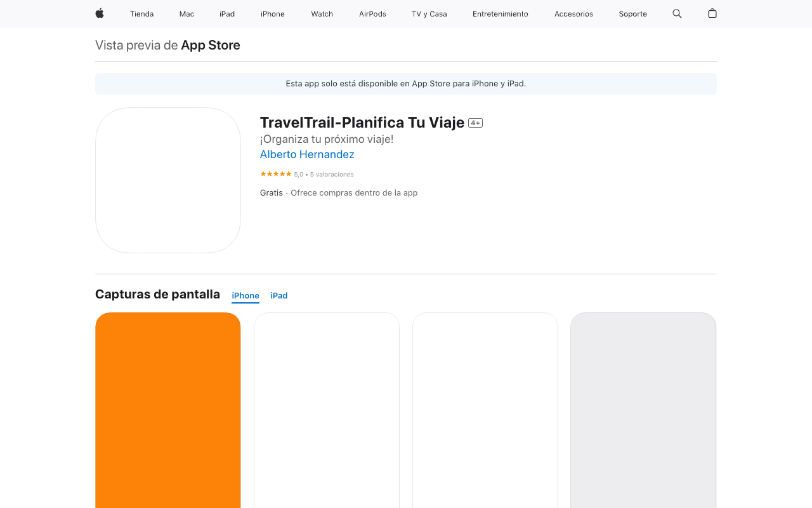Open the shopping bag icon
Image resolution: width=812 pixels, height=508 pixels.
(x=712, y=13)
